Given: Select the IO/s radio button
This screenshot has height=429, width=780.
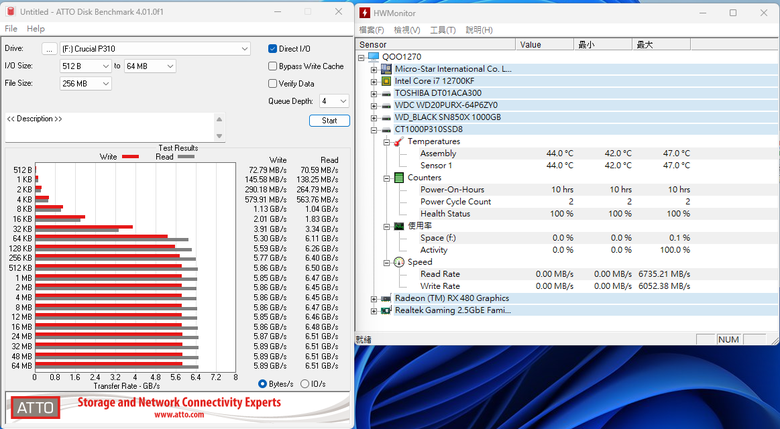Looking at the screenshot, I should (x=304, y=384).
